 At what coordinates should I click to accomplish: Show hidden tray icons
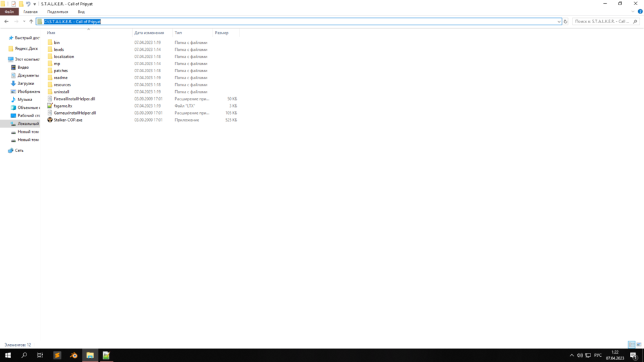571,356
